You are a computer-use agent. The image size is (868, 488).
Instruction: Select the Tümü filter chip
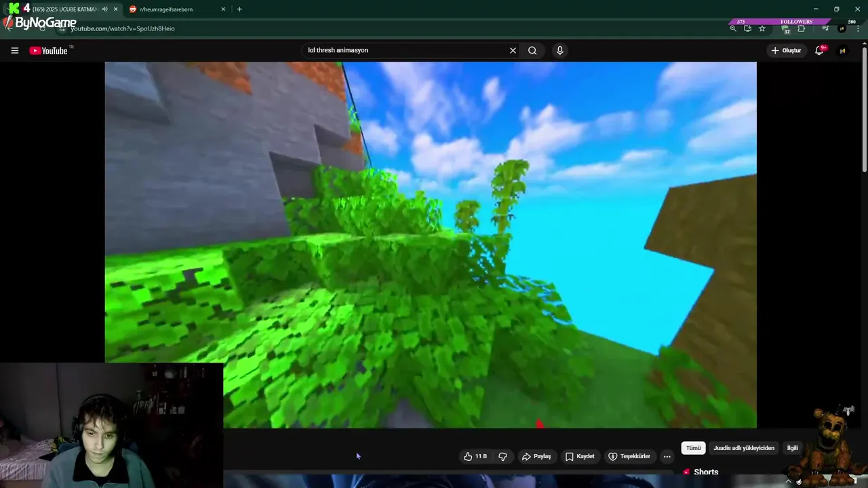coord(693,448)
